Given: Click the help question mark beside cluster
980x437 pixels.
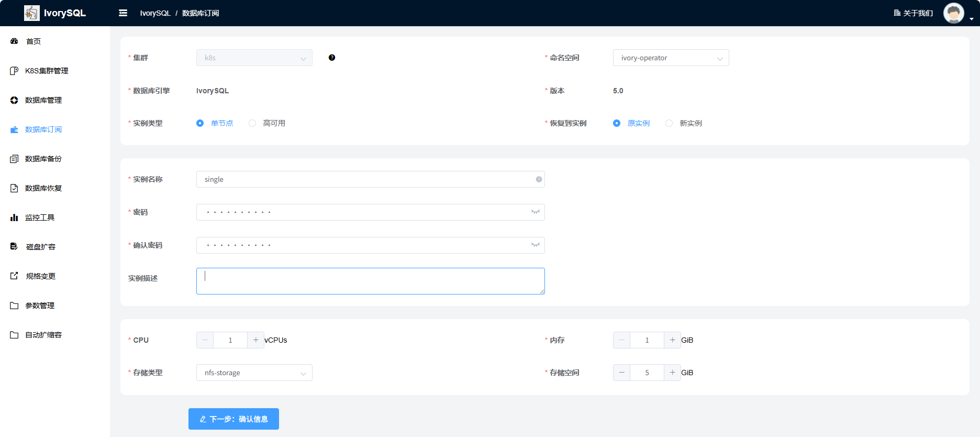Looking at the screenshot, I should coord(332,58).
